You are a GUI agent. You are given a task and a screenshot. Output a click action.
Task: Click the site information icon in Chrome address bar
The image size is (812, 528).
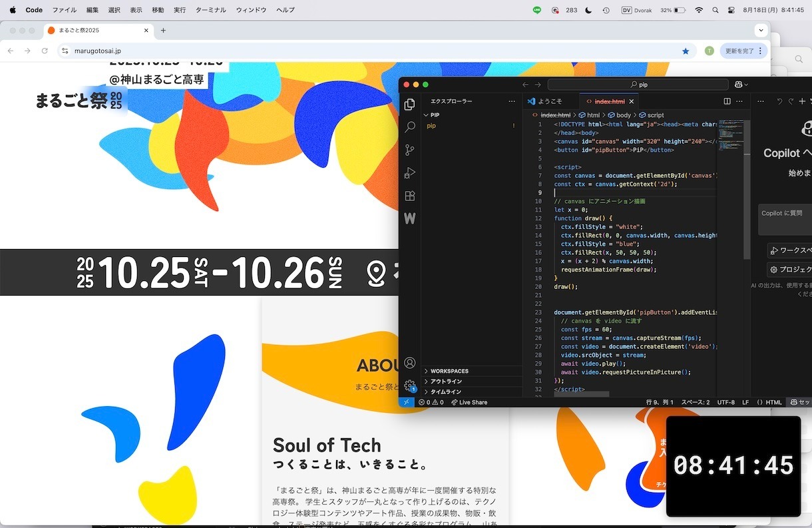click(65, 51)
